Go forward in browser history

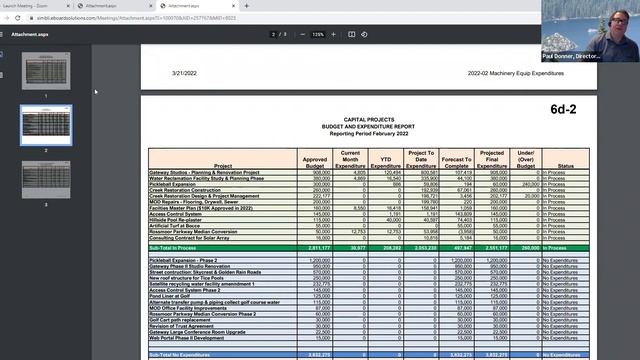[7, 18]
